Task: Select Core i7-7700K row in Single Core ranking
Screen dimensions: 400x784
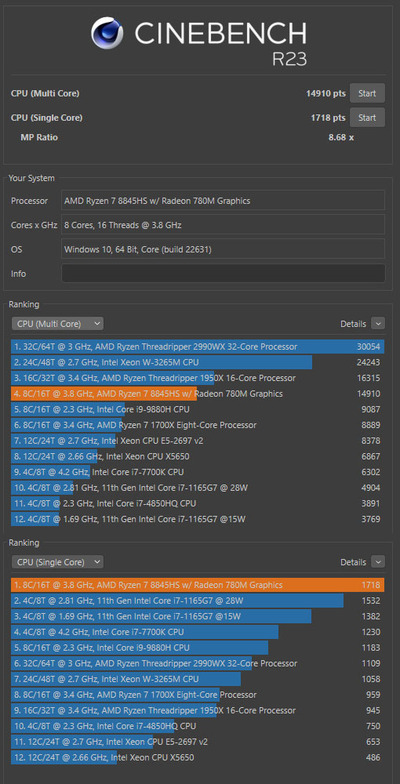Action: [x=198, y=632]
